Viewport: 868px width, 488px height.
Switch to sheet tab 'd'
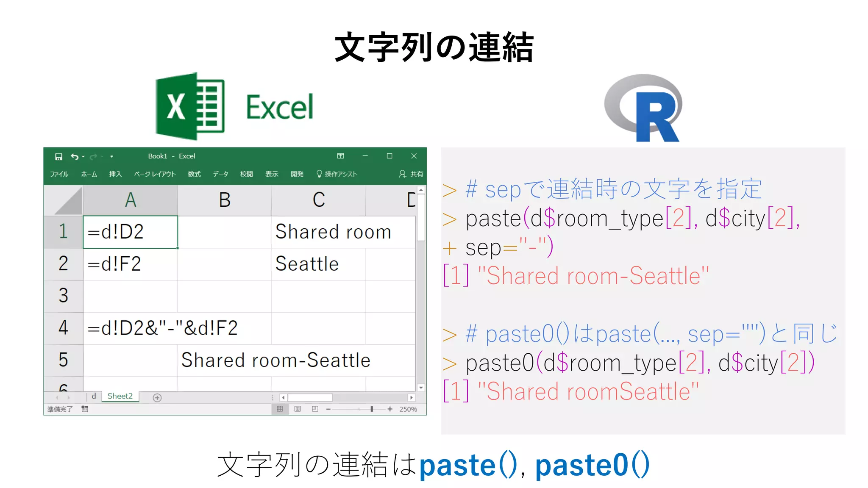point(94,396)
